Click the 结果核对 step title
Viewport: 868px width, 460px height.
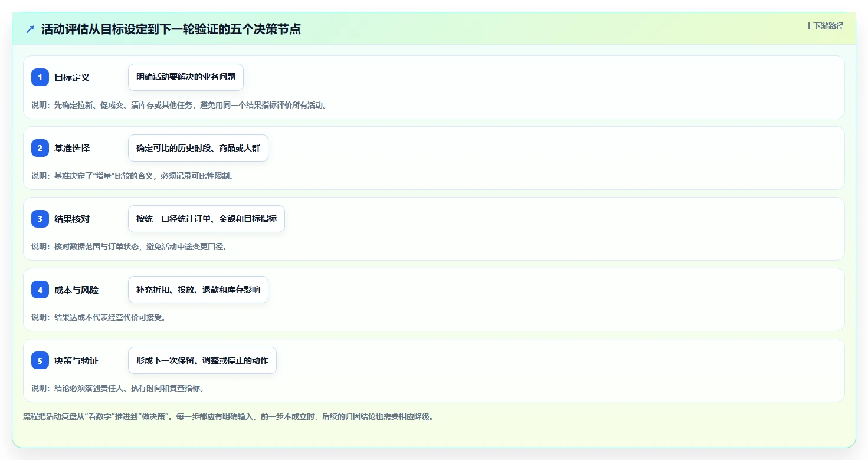72,219
